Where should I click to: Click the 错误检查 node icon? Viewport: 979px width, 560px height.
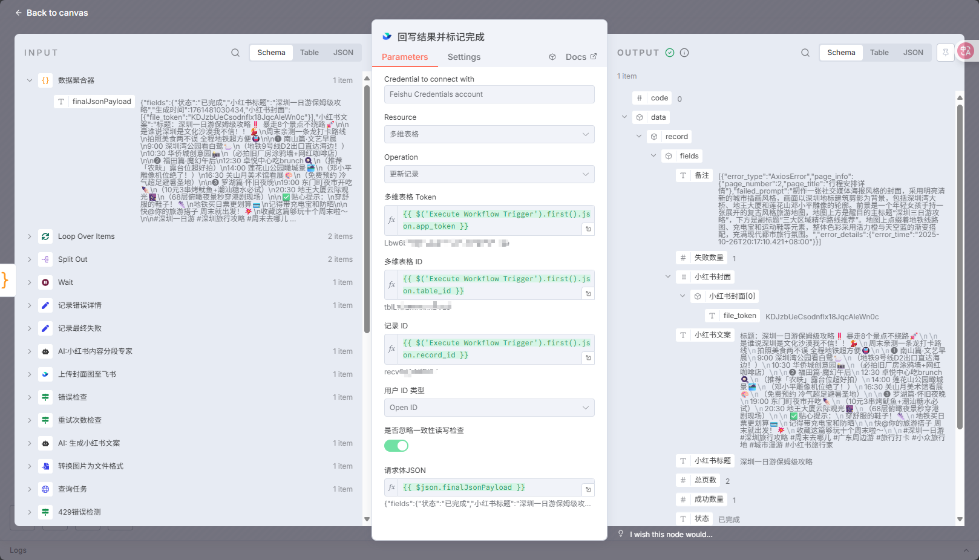[x=45, y=397]
